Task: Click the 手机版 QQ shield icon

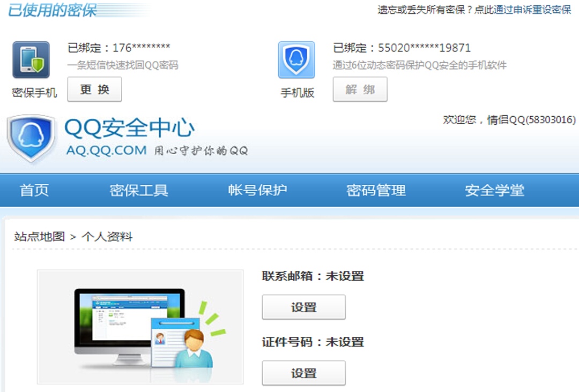Action: tap(296, 60)
